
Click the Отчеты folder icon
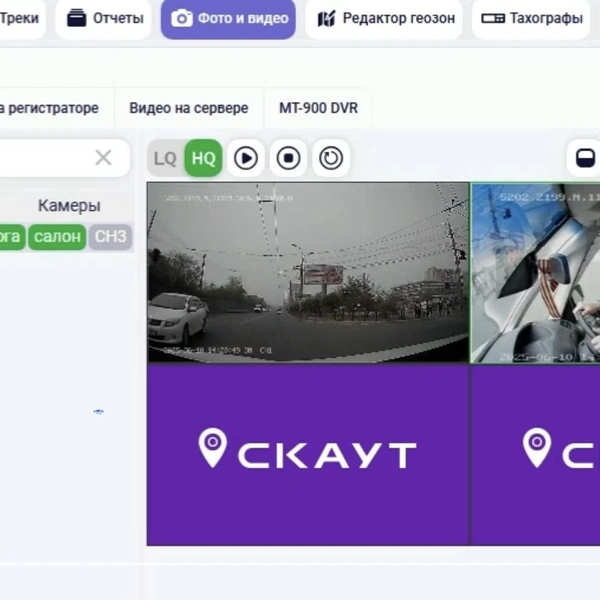pos(77,18)
